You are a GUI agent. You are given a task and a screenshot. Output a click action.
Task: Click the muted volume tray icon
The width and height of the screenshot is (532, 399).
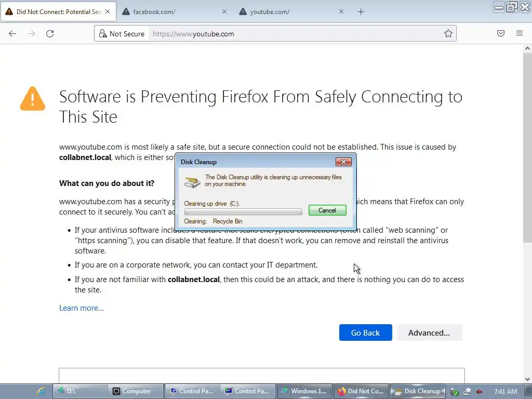[479, 392]
